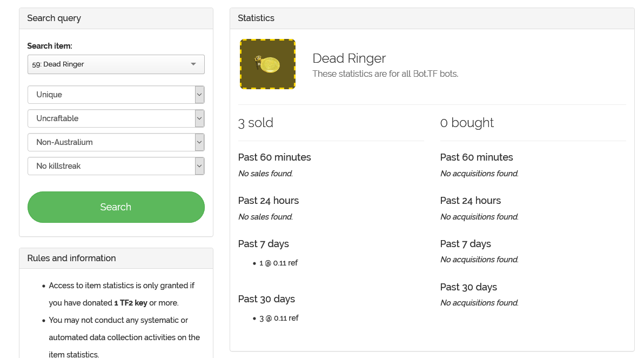
Task: Click "Past 60 minutes" under the sold column
Action: (274, 157)
